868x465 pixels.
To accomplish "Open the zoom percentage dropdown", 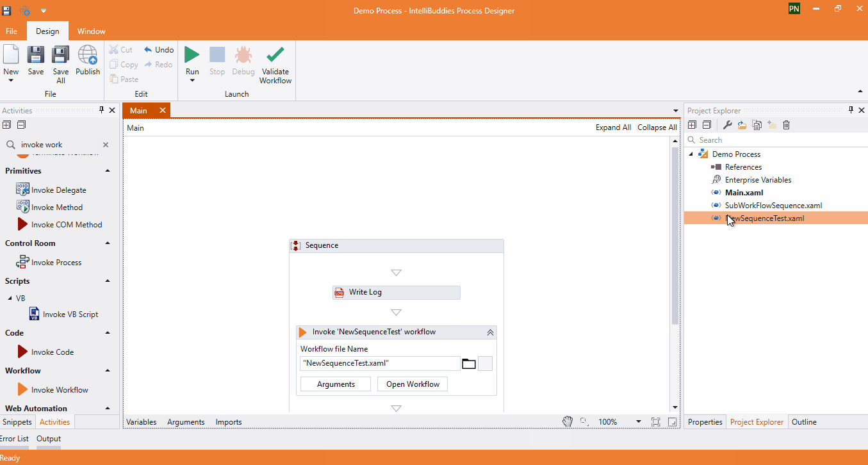I will pyautogui.click(x=638, y=421).
